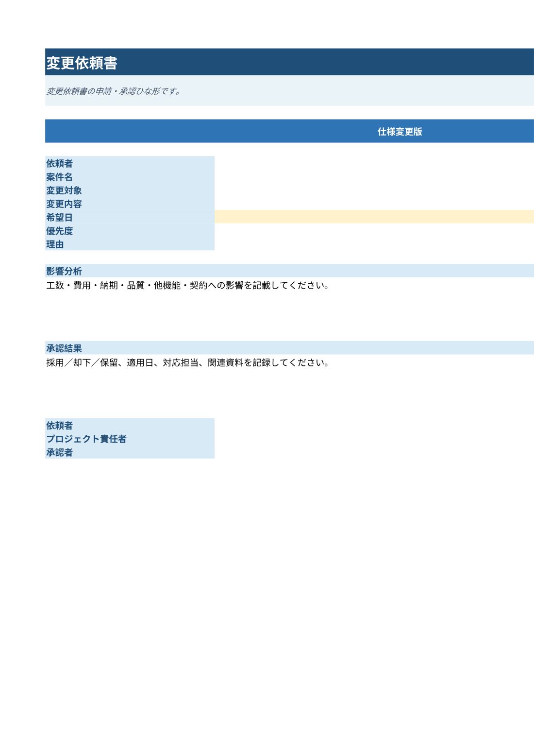Select the 承認者 label cell
The height and width of the screenshot is (756, 534).
130,452
